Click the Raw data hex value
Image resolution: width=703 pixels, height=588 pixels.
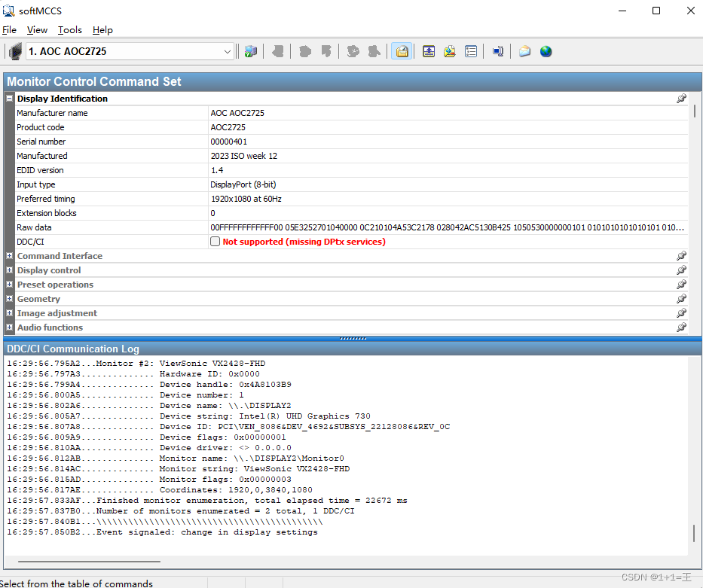[448, 227]
